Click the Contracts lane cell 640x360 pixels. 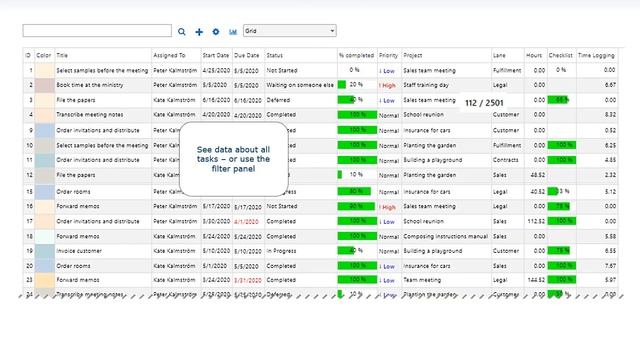(x=505, y=160)
